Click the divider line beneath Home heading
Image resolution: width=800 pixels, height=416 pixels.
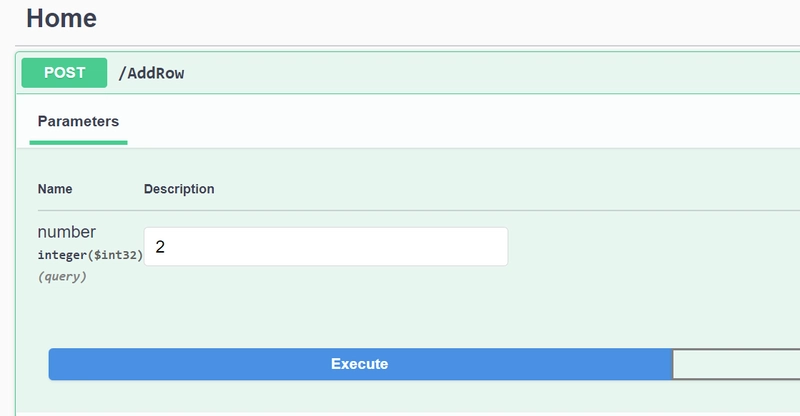pyautogui.click(x=407, y=46)
